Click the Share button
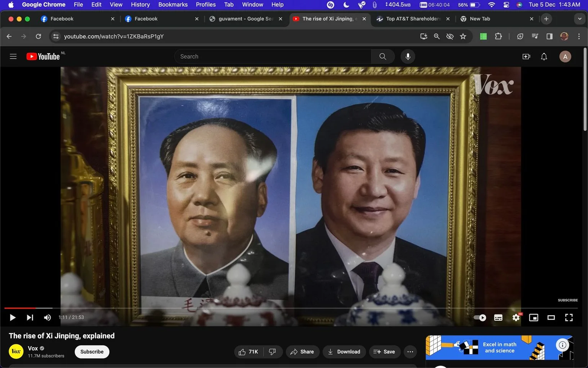 point(302,352)
